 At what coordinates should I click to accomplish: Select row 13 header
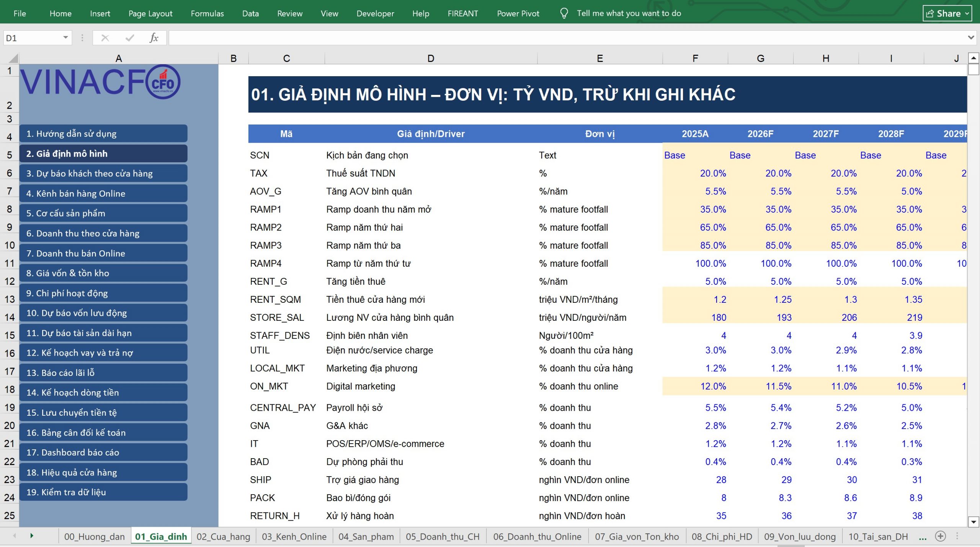point(10,299)
